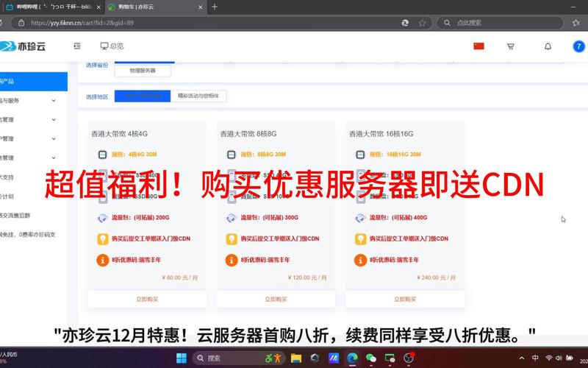Viewport: 588px width, 368px height.
Task: Click the yellow bulb icon in 16核16G card
Action: (361, 238)
